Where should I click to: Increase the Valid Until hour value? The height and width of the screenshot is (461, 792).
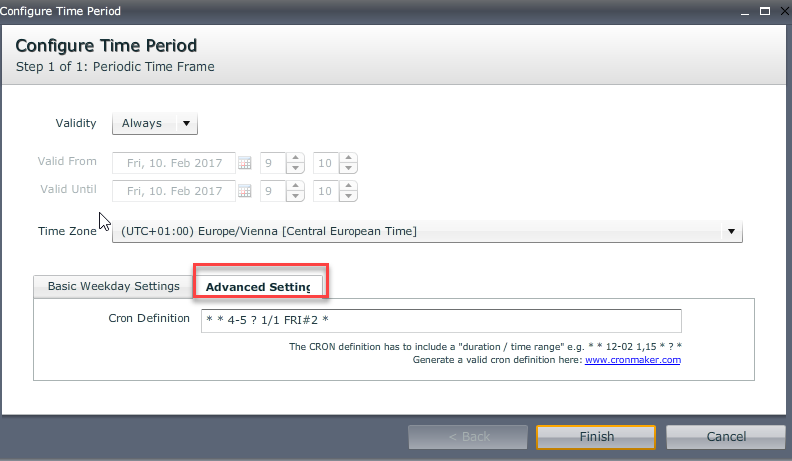tap(296, 186)
